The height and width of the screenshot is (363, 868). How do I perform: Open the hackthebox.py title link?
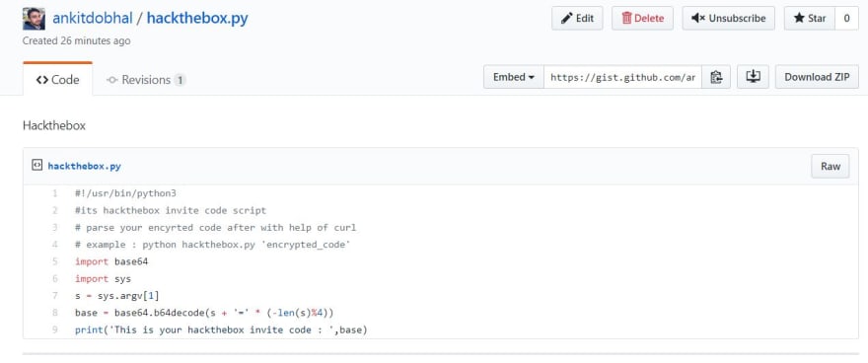(x=197, y=19)
